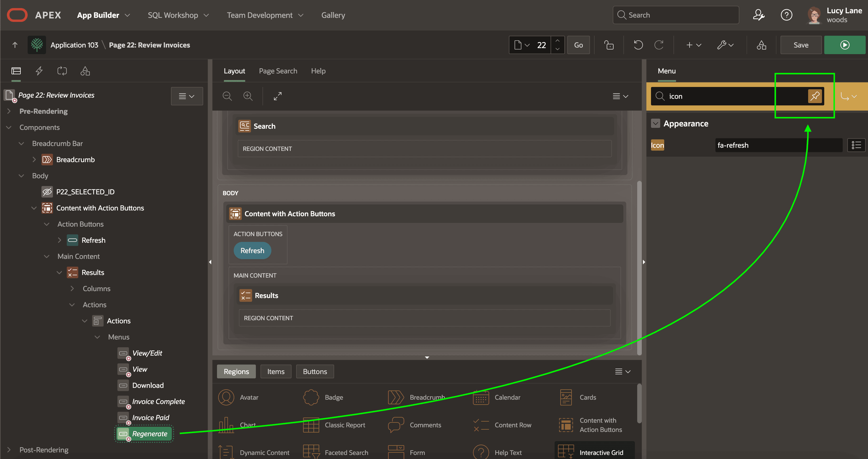Expand the layout pane with arrows icon

(x=278, y=96)
